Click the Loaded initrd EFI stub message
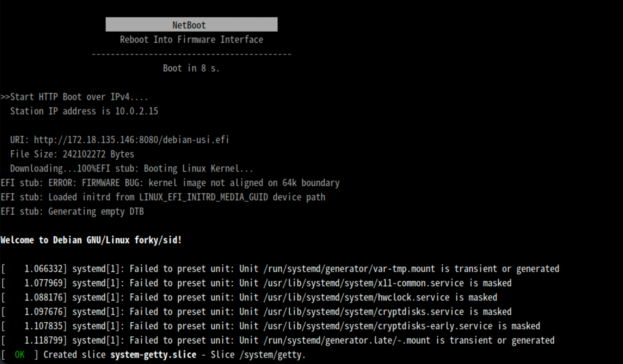Image resolution: width=623 pixels, height=364 pixels. tap(163, 197)
